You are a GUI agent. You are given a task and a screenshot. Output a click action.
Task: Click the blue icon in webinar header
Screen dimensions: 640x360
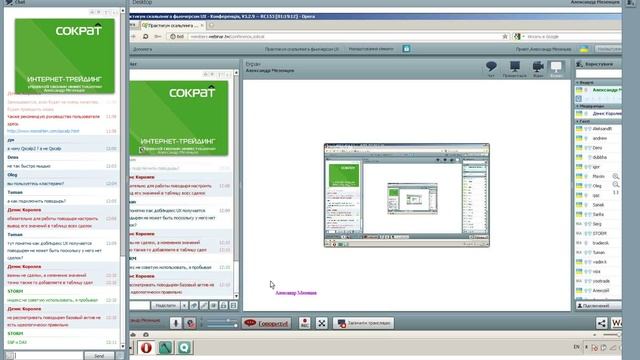pyautogui.click(x=406, y=49)
